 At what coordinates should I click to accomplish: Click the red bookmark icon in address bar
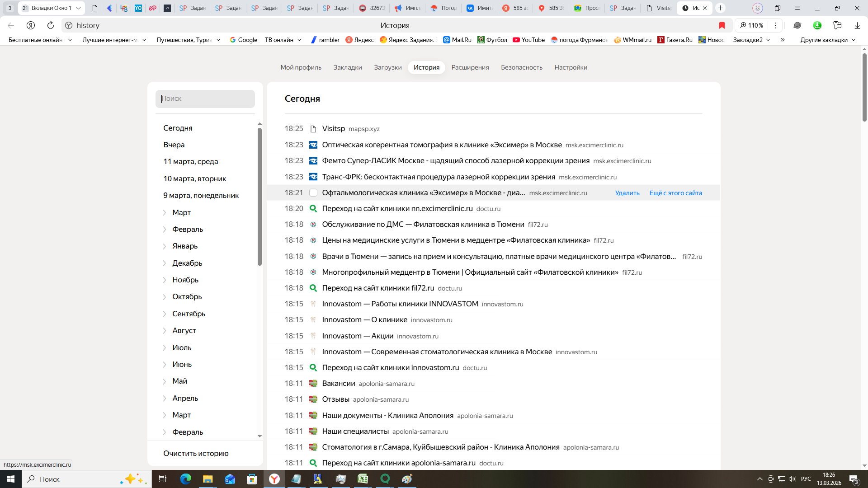coord(722,25)
